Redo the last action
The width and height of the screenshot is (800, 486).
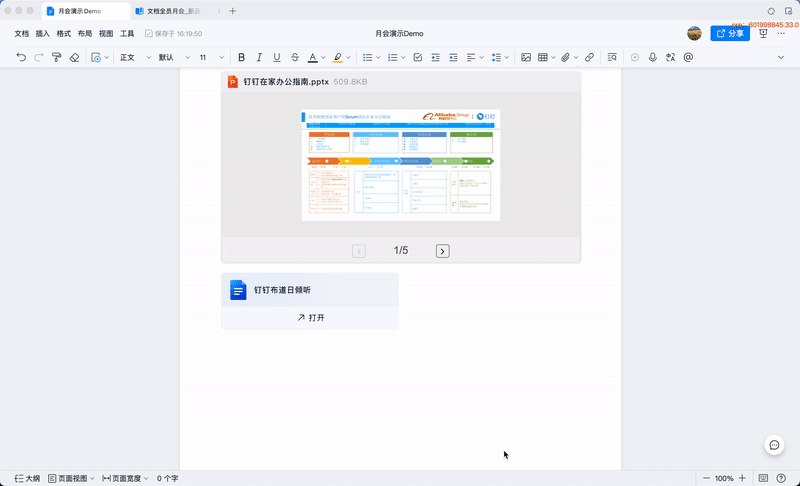pyautogui.click(x=39, y=57)
